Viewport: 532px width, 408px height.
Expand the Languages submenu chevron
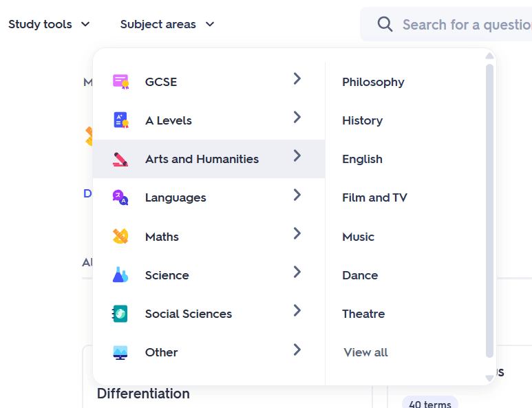pos(297,195)
